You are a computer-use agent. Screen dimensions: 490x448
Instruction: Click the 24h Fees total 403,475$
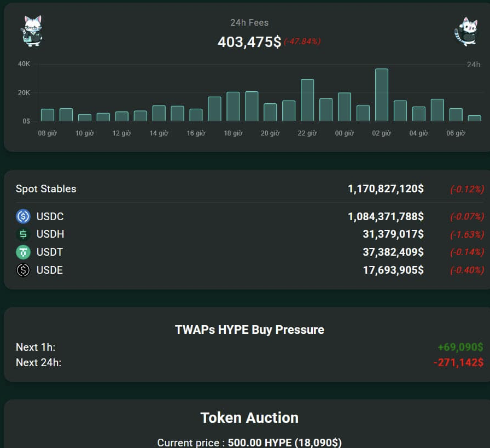pos(249,42)
